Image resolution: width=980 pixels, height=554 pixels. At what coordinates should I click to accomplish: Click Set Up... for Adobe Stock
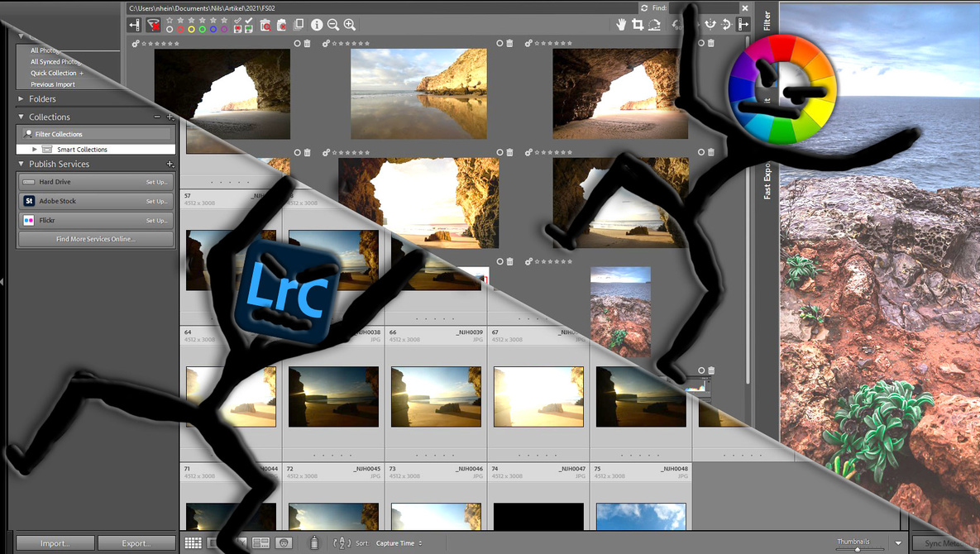(157, 202)
